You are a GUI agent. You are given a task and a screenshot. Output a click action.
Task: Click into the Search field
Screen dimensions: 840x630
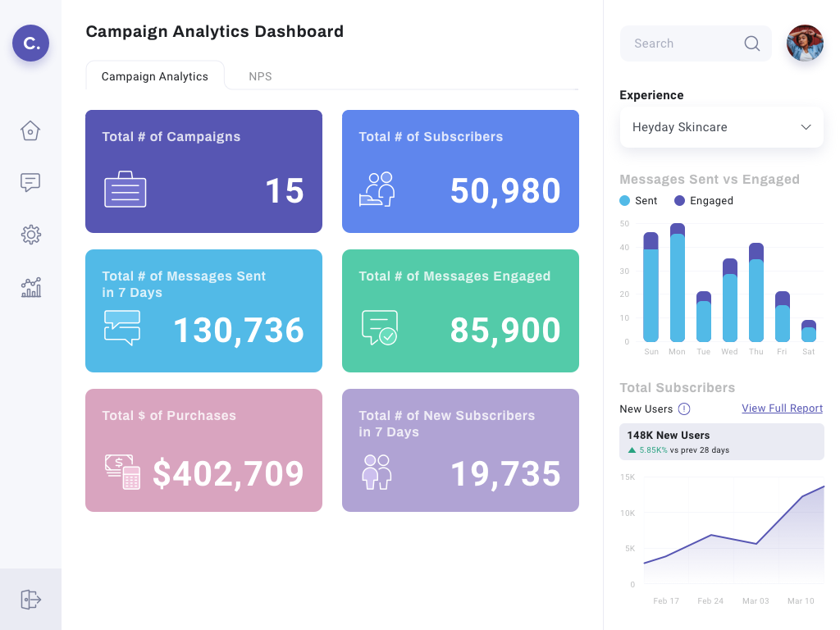tap(681, 43)
